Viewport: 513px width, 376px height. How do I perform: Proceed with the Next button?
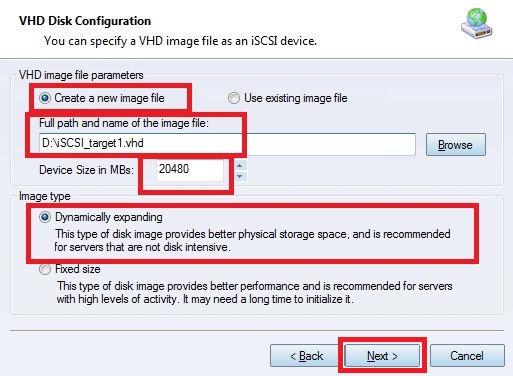382,356
